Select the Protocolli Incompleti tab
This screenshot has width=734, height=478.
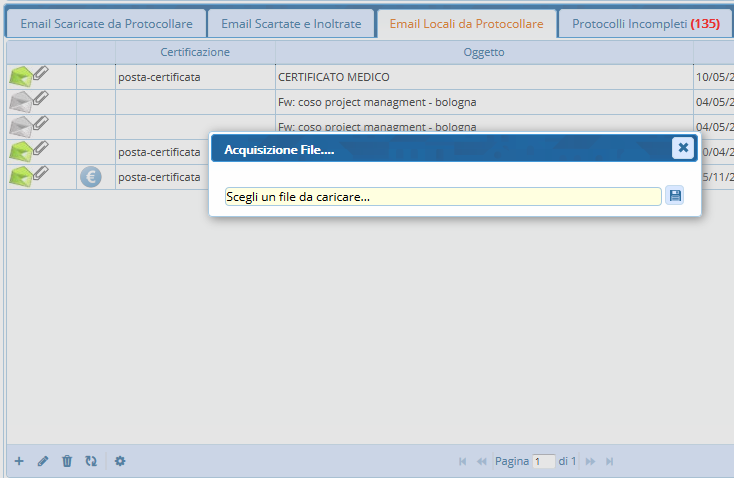[645, 24]
